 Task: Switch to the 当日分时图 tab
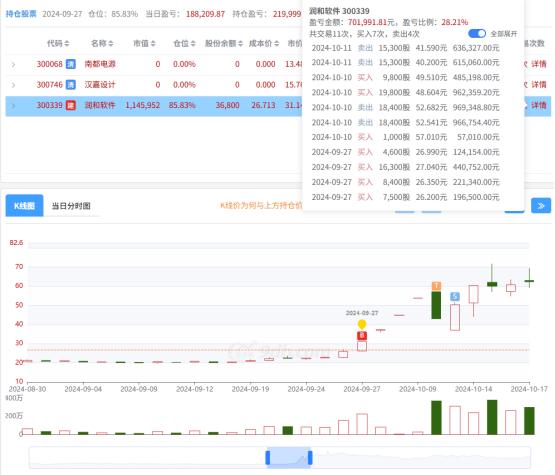click(71, 206)
